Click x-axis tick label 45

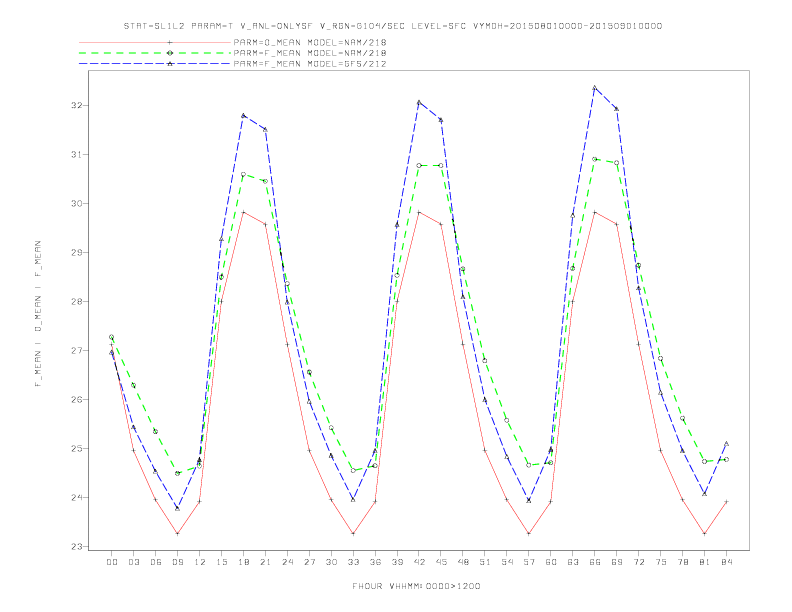click(x=441, y=562)
